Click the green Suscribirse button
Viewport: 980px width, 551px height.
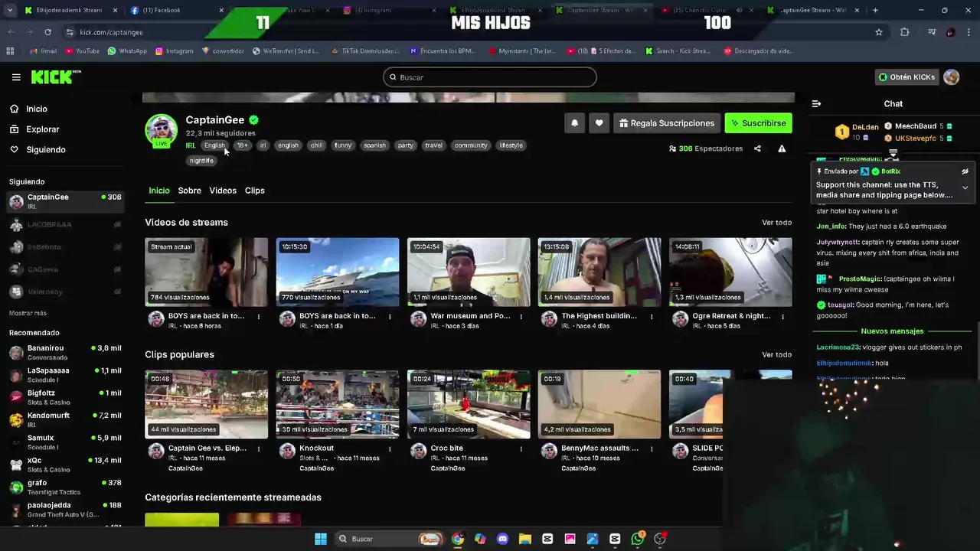(758, 123)
